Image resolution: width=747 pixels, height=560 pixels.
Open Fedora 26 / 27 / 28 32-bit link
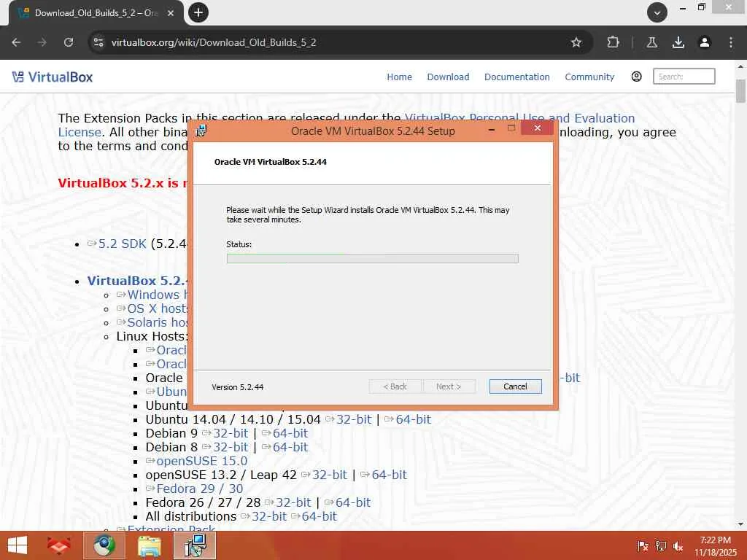293,502
